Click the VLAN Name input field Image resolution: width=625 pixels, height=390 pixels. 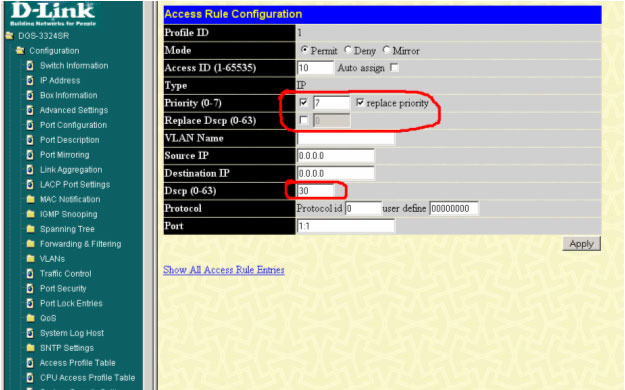pos(346,138)
